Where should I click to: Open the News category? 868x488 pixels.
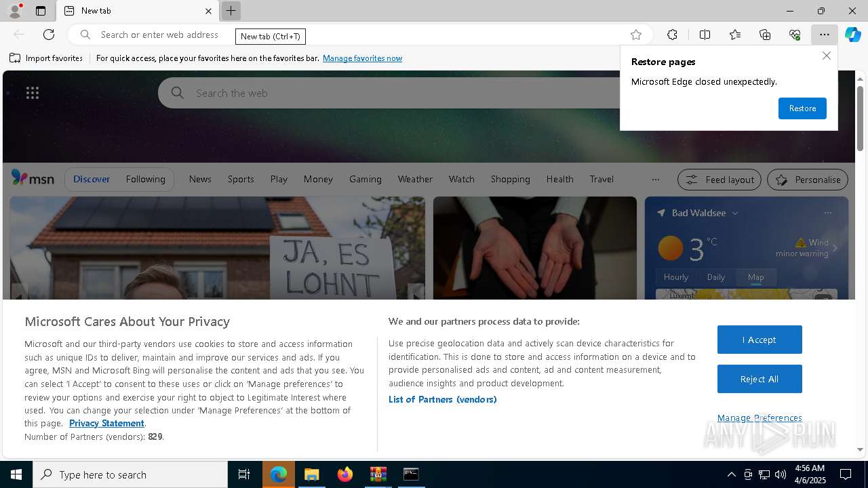click(200, 179)
